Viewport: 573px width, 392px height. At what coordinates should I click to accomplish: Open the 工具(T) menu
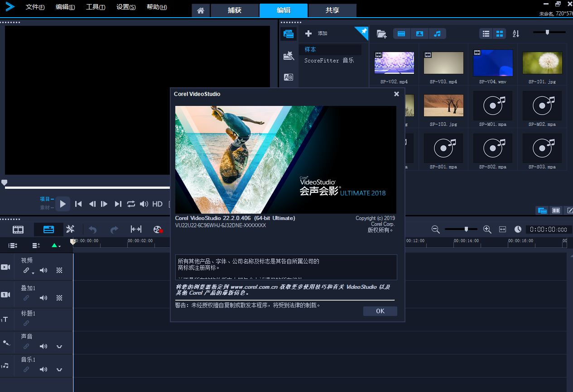point(96,7)
